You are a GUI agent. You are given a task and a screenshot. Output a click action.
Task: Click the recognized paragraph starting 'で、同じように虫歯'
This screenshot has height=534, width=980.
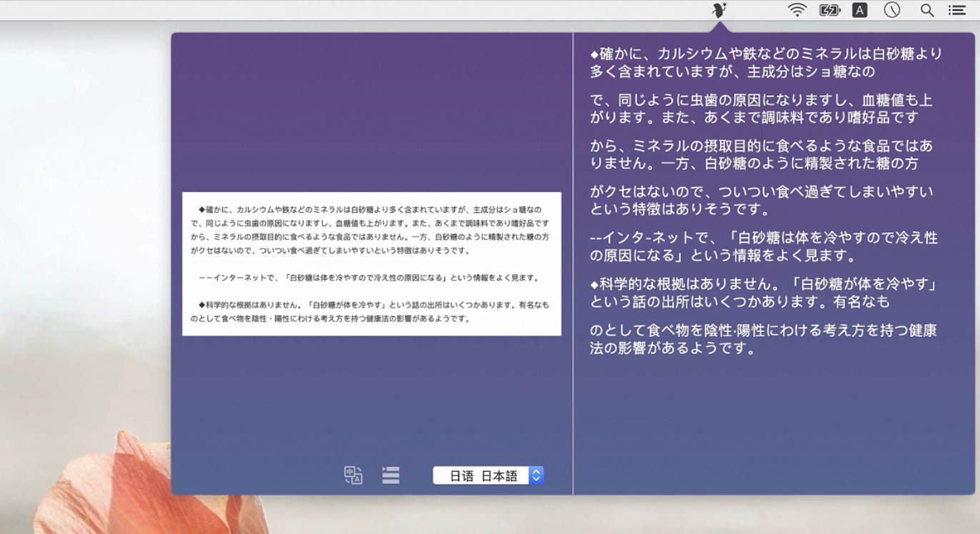[761, 109]
